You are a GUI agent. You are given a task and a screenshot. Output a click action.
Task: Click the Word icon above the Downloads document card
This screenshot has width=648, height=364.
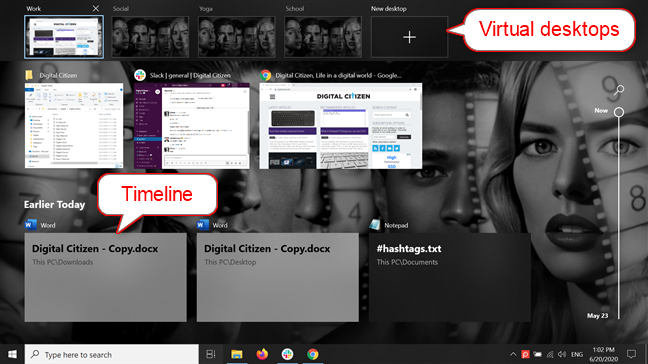point(30,225)
